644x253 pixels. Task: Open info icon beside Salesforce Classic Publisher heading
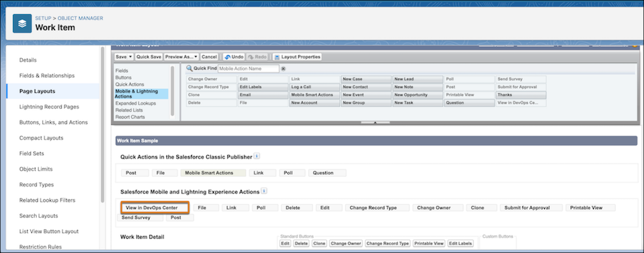pyautogui.click(x=257, y=156)
